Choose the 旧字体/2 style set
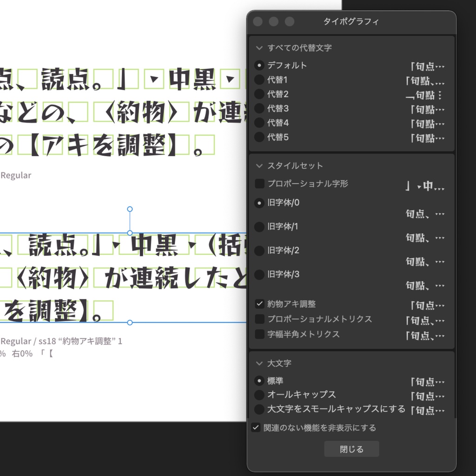 point(260,251)
